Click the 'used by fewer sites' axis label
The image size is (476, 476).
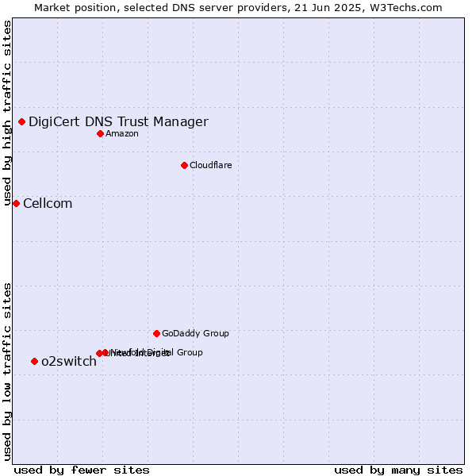[82, 470]
